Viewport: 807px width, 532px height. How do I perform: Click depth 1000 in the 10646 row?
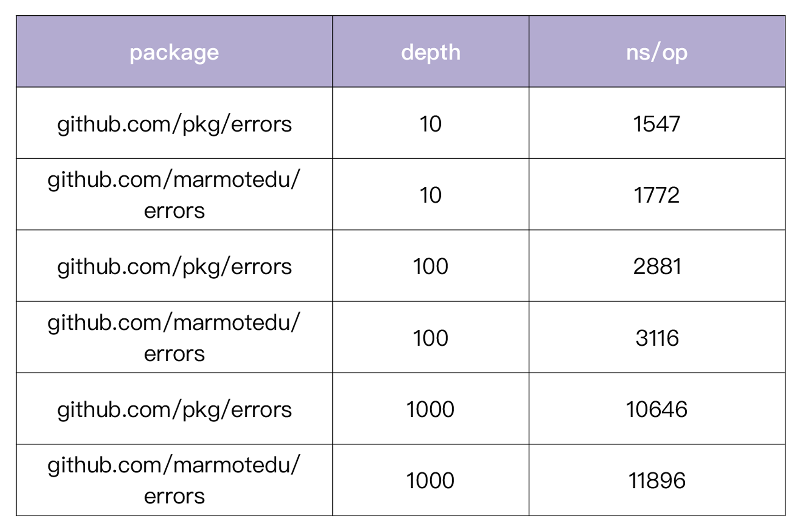(431, 409)
